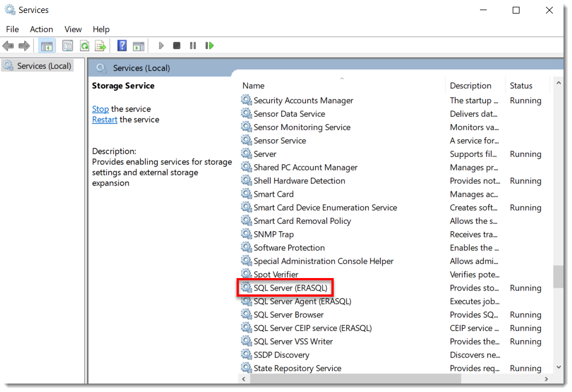Image resolution: width=572 pixels, height=392 pixels.
Task: Click Pause Service toolbar icon
Action: pos(193,46)
